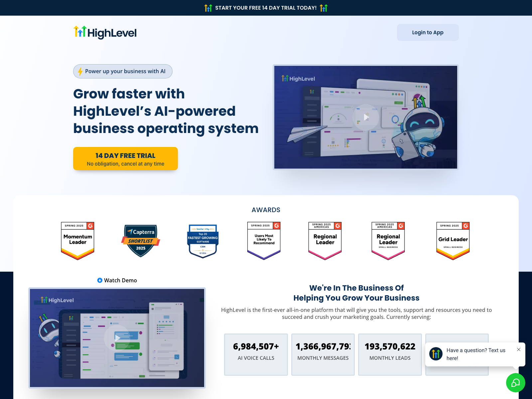Click the Grid Leader Small Business badge
This screenshot has height=399, width=532.
click(x=453, y=241)
